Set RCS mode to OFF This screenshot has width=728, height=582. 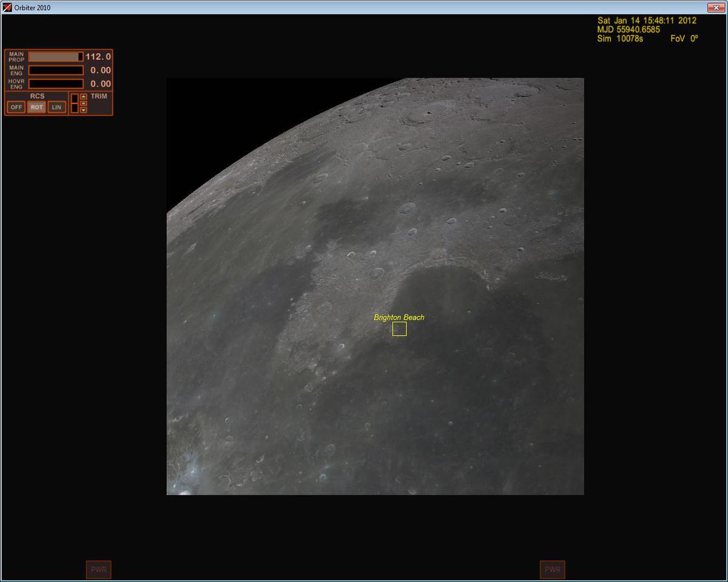[16, 107]
